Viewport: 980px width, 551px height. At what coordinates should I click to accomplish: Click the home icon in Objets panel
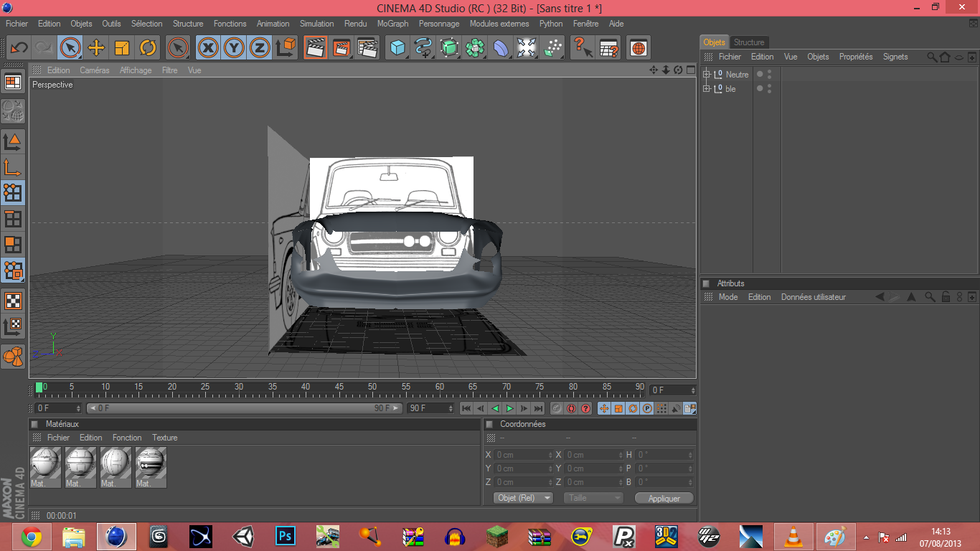[x=945, y=57]
